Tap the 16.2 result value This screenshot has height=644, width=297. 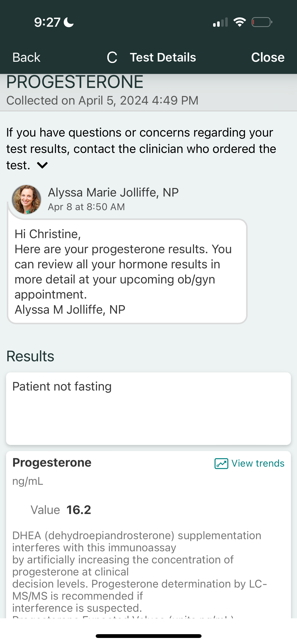[x=79, y=510]
